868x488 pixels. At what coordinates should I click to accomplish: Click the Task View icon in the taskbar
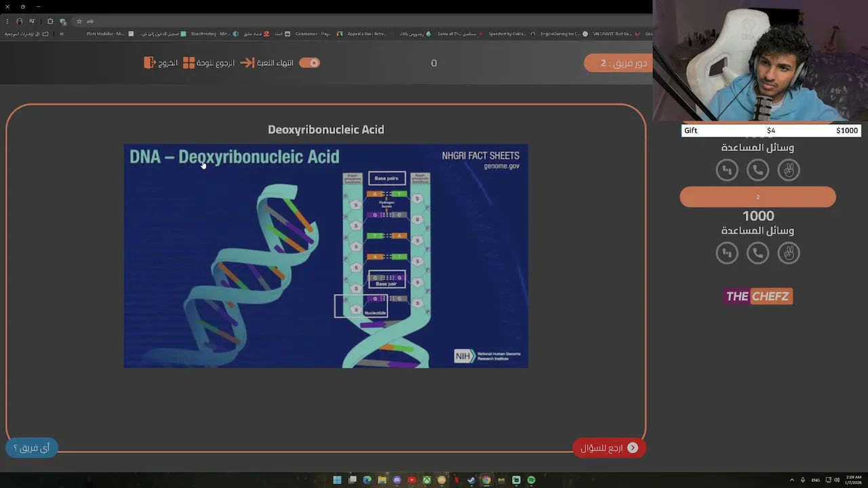[352, 480]
